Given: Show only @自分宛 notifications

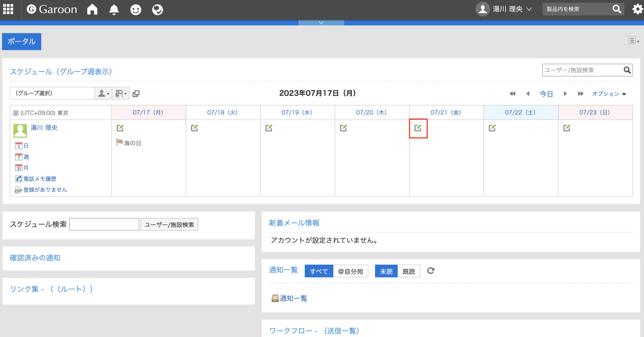Looking at the screenshot, I should [351, 271].
